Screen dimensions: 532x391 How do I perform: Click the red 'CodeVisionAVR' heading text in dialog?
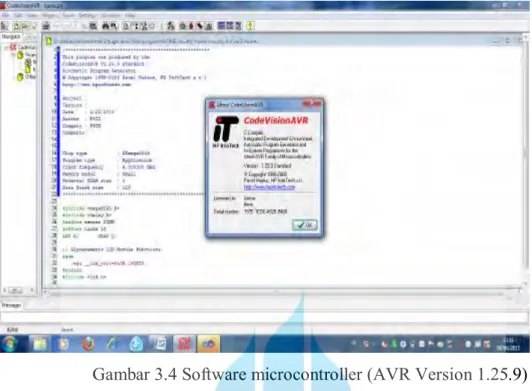pos(276,120)
